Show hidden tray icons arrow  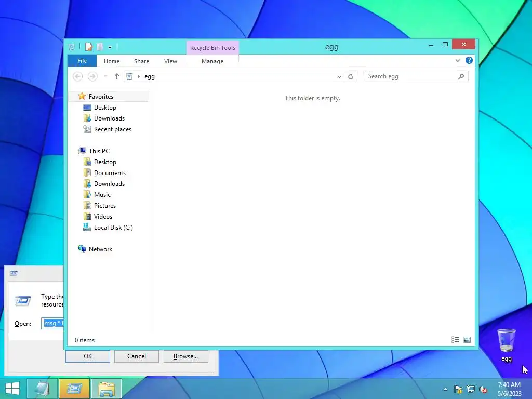coord(445,389)
